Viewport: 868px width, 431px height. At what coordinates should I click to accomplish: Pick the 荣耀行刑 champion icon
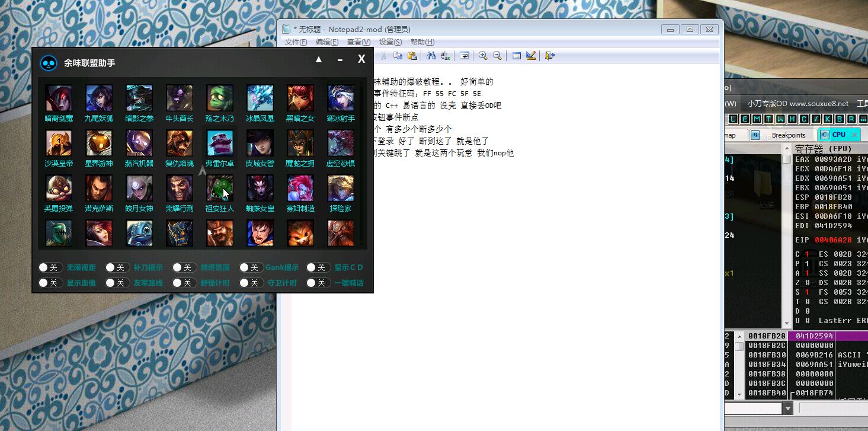(180, 188)
